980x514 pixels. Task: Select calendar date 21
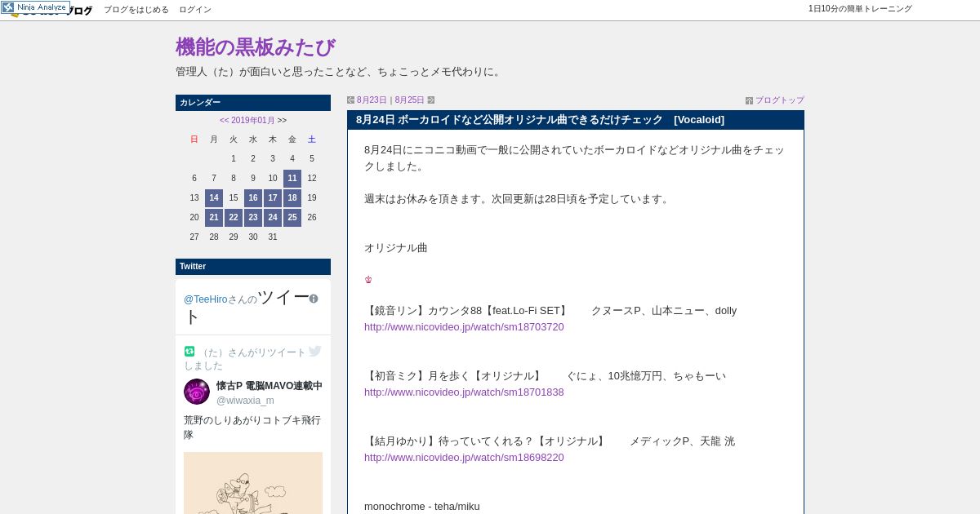[x=214, y=218]
